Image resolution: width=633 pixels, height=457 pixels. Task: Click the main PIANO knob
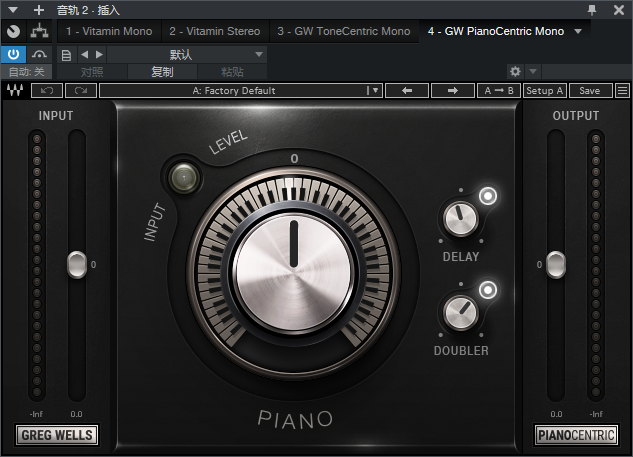[294, 273]
